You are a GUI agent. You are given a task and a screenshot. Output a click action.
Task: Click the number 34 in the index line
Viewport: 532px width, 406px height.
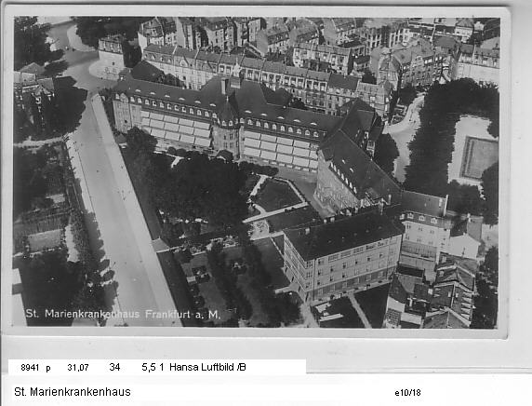coord(114,367)
